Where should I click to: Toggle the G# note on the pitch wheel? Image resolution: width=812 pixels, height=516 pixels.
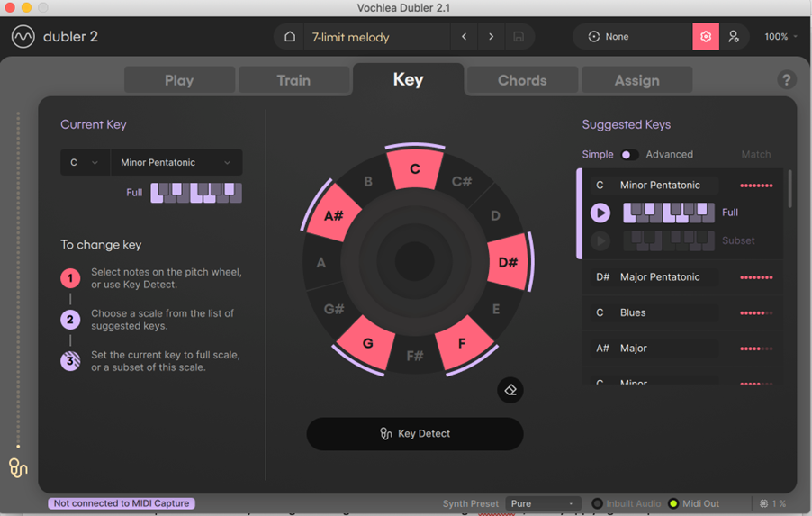334,309
